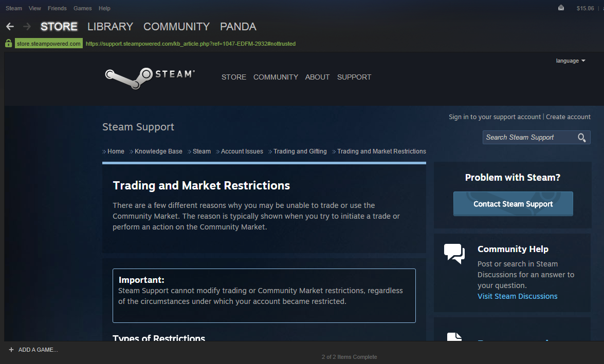Click the Community Help heading
The width and height of the screenshot is (604, 364).
(x=513, y=249)
